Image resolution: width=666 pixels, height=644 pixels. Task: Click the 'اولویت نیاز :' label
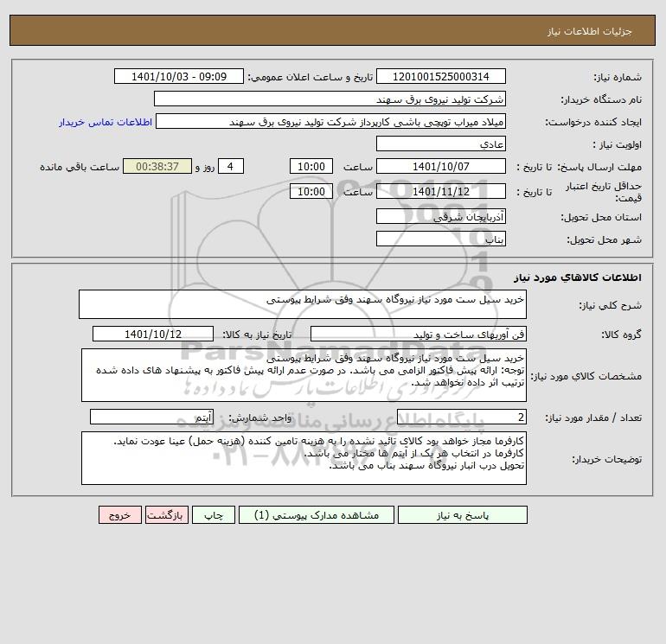click(x=618, y=144)
